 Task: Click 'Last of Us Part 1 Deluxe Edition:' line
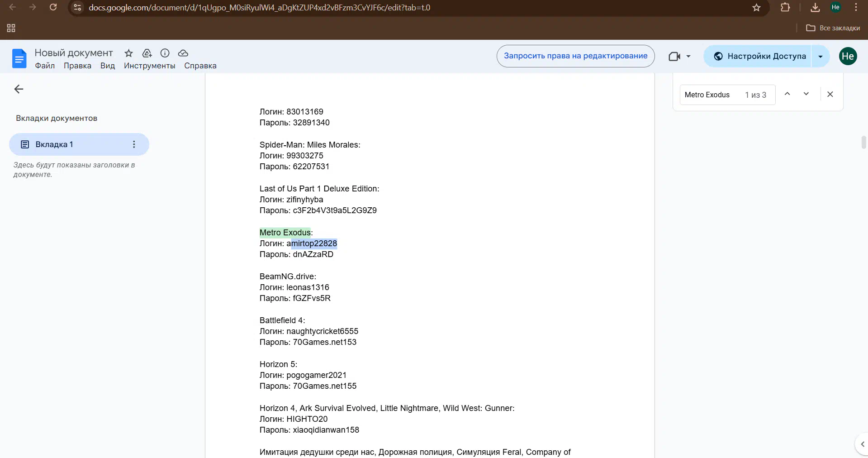pos(319,189)
